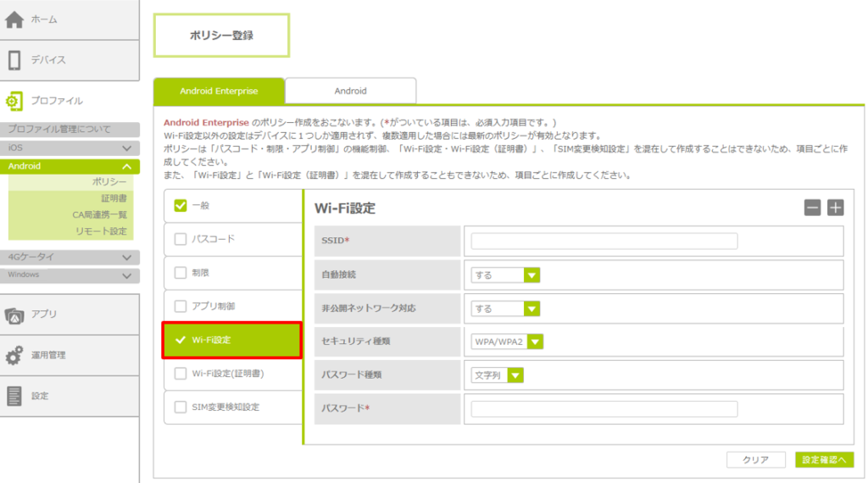Click the minus icon in Wi-Fi設定 header
The height and width of the screenshot is (483, 868).
812,208
